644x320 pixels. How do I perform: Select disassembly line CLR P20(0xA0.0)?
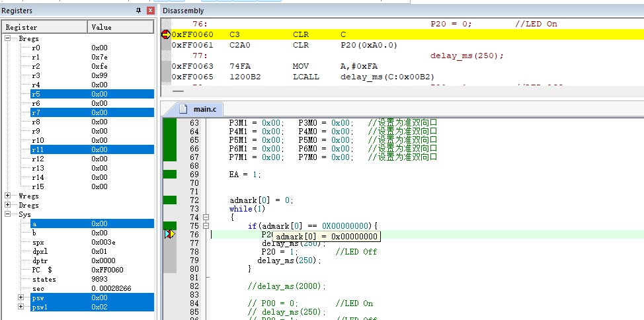pyautogui.click(x=407, y=45)
